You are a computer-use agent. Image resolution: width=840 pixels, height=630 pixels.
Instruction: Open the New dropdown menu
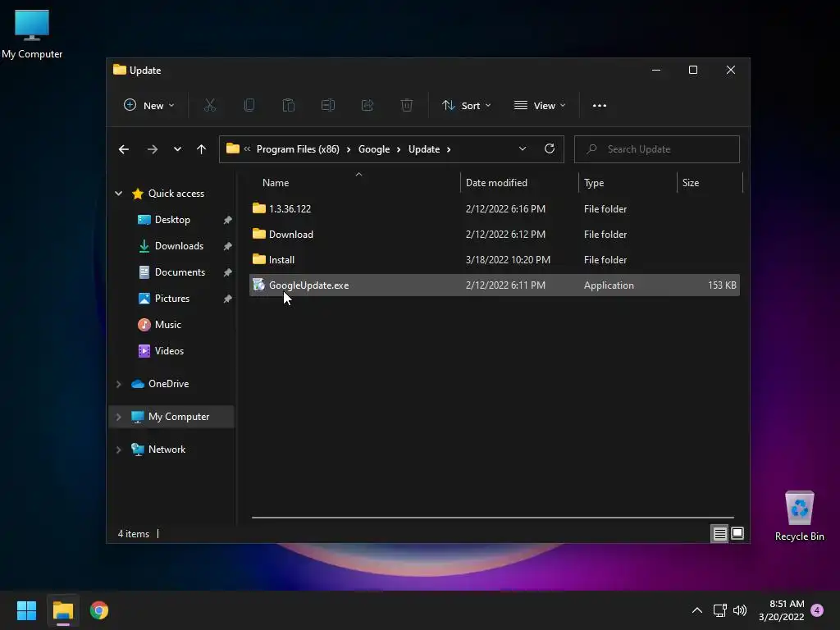point(149,106)
